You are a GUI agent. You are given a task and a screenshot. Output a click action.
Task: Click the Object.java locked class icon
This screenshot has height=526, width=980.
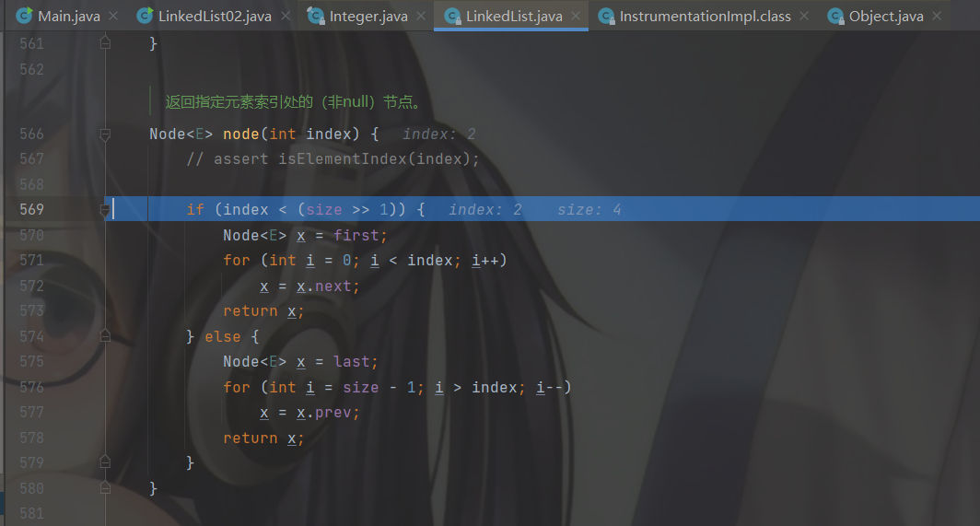(x=835, y=16)
